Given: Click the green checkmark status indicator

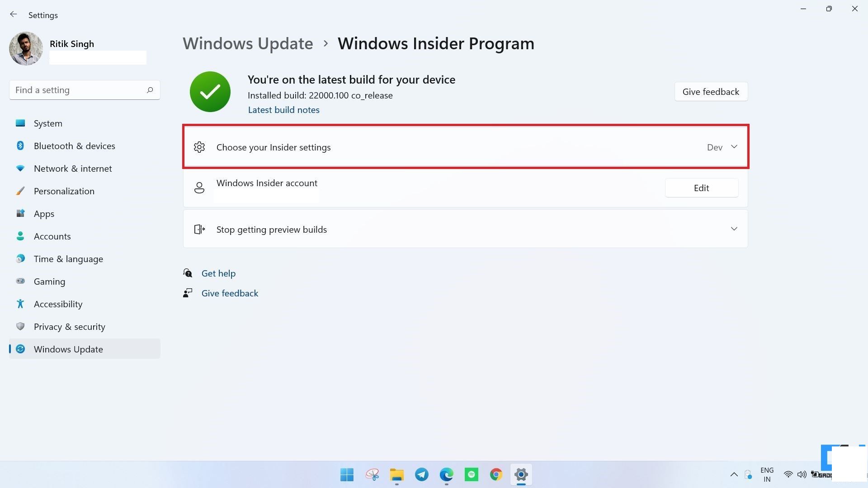Looking at the screenshot, I should click(209, 91).
